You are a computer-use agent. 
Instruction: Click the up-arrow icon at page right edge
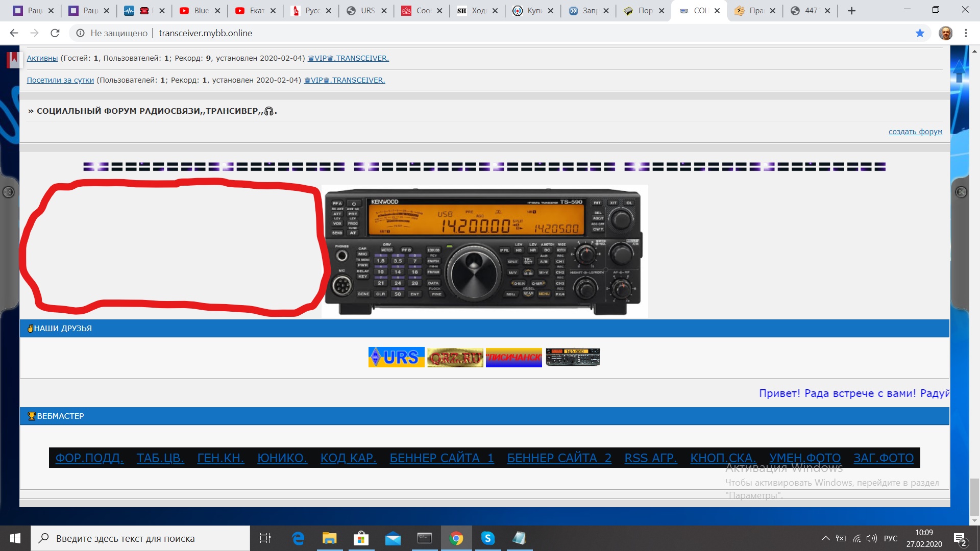(959, 70)
